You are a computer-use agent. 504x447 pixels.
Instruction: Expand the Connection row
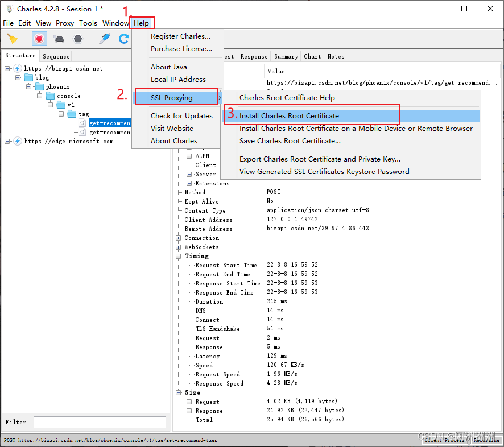(x=179, y=238)
